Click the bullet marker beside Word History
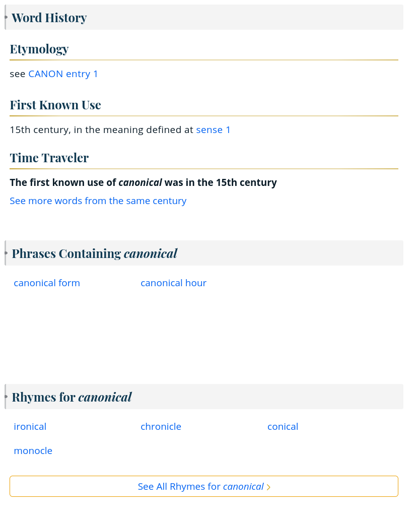The width and height of the screenshot is (420, 518). click(6, 18)
